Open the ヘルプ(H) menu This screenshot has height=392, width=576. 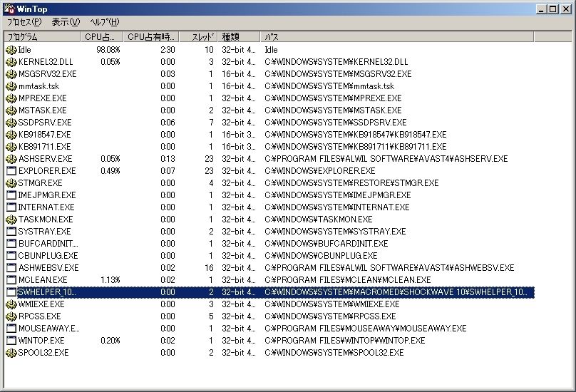(x=104, y=22)
